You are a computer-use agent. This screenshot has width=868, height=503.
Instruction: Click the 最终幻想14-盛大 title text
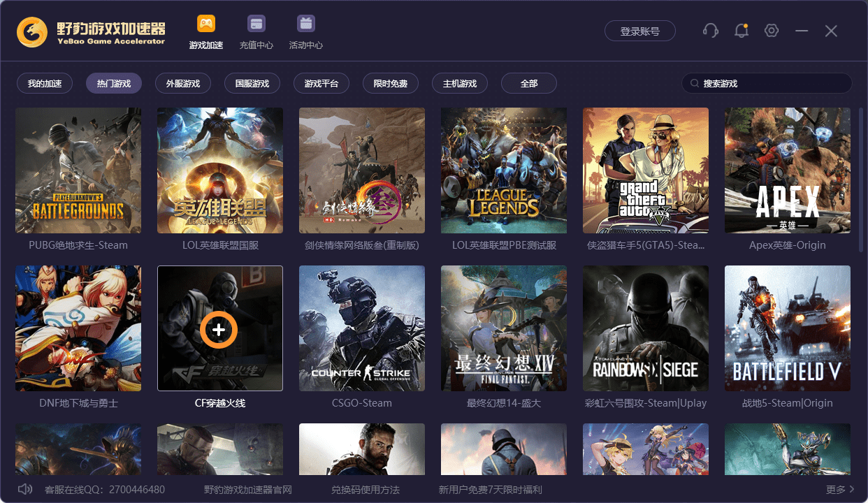(x=504, y=403)
